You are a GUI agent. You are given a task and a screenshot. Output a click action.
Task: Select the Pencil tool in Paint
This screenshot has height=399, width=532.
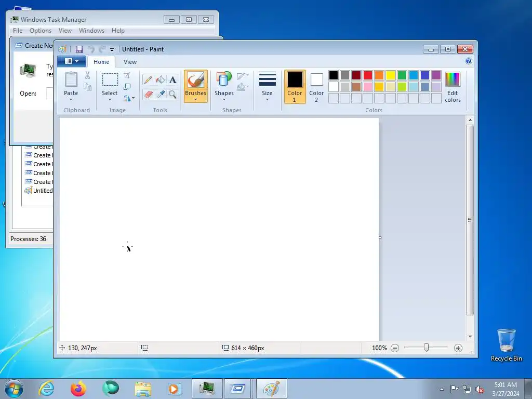coord(148,79)
